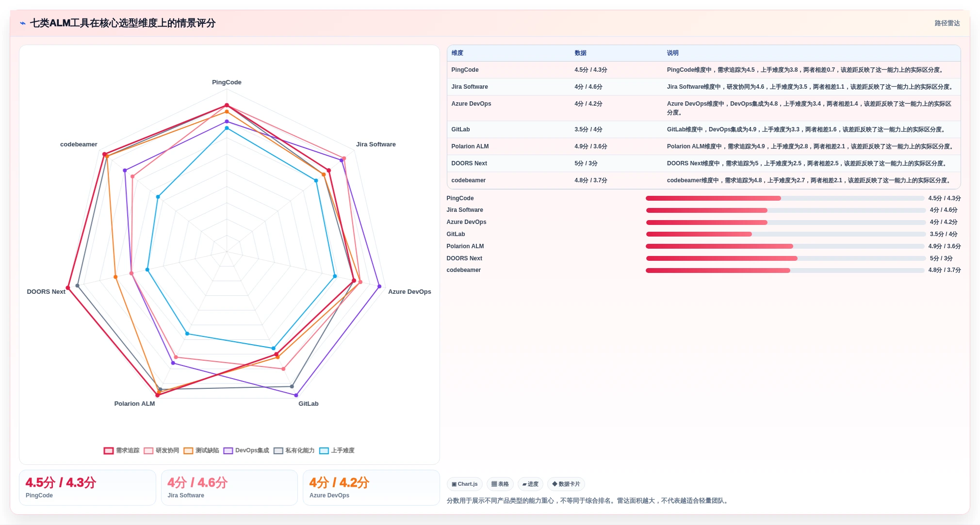This screenshot has width=980, height=525.
Task: Click 4.9分 / 3.6分 in the table's Polarion ALM row
Action: pos(591,146)
